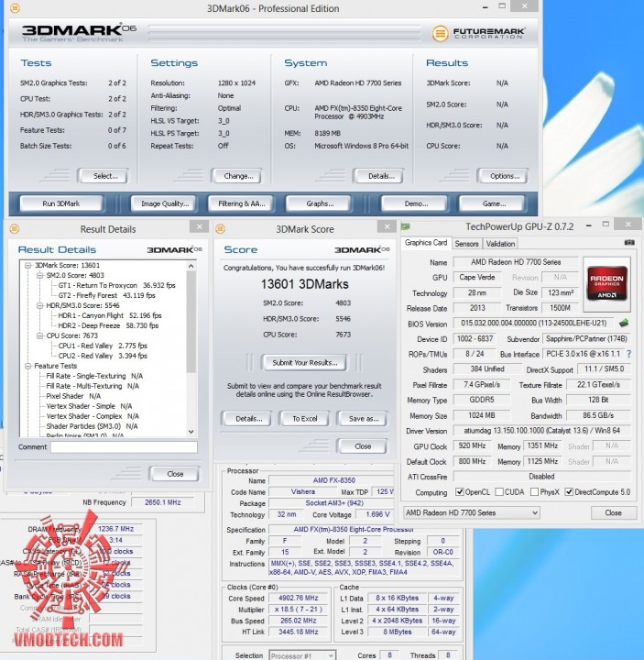
Task: Click the 13601 3DMarks score text
Action: click(304, 284)
